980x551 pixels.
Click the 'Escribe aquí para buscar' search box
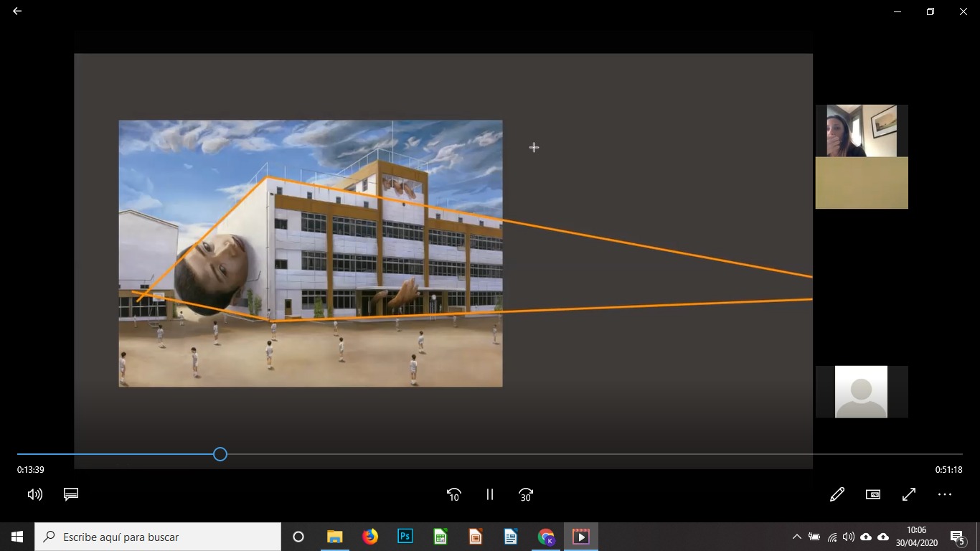pos(158,537)
